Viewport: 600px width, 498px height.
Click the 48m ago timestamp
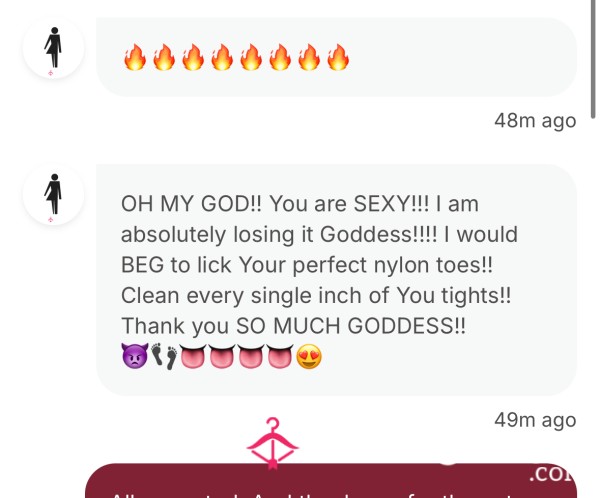click(535, 121)
